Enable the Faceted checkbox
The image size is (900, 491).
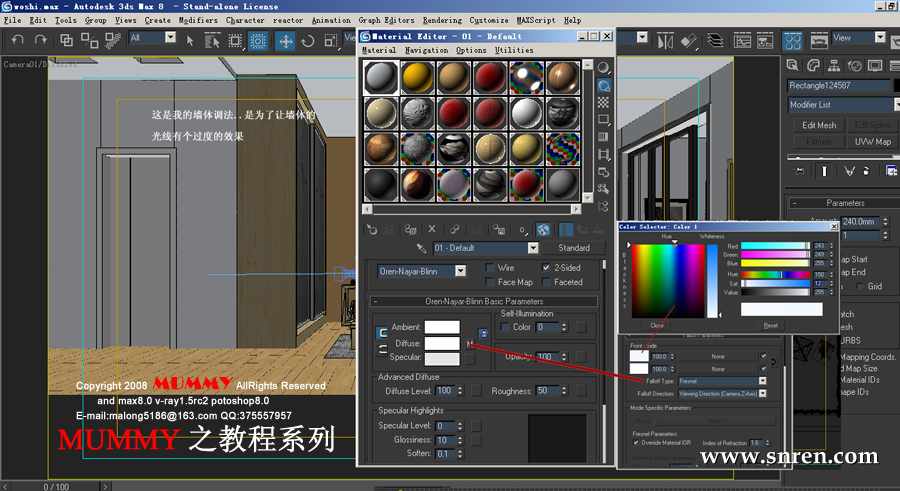(546, 282)
